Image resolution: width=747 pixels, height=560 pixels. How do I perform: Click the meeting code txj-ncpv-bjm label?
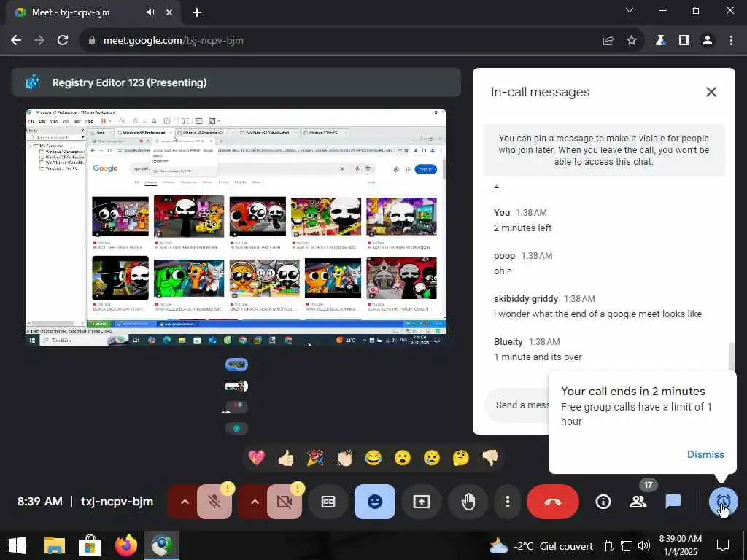117,502
